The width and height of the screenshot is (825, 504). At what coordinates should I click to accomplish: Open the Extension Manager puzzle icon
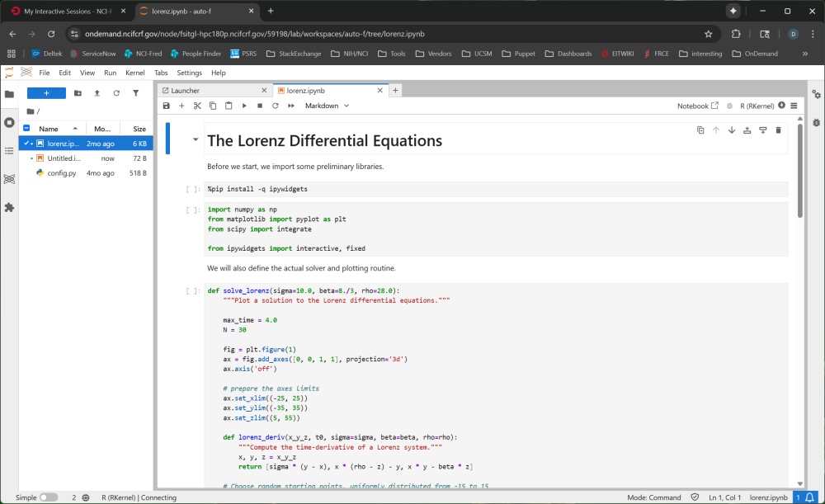coord(9,207)
